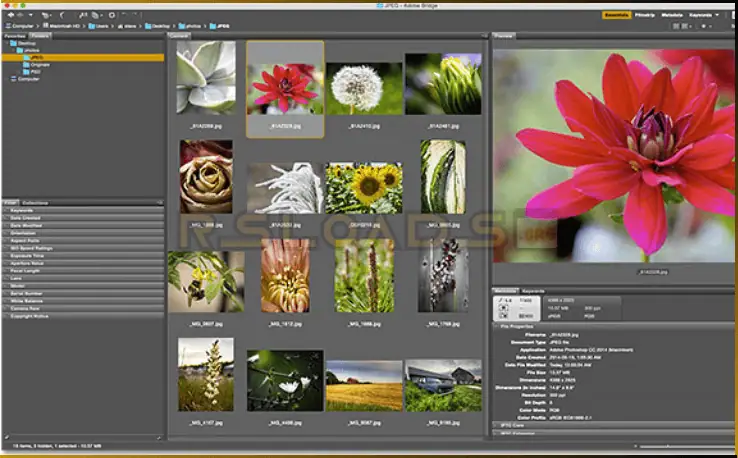
Task: Click the status bar items count text
Action: [x=57, y=446]
